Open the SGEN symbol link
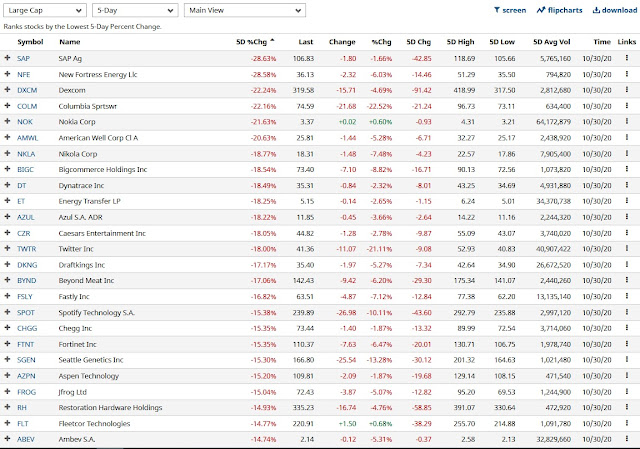 [x=26, y=360]
